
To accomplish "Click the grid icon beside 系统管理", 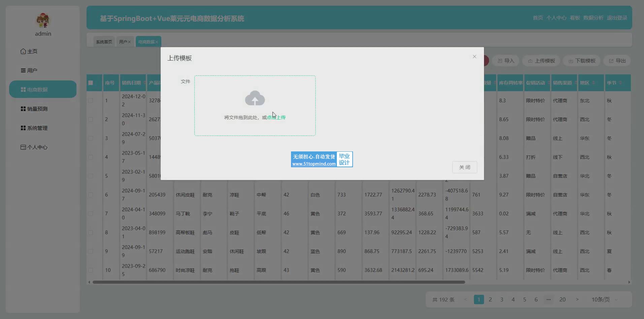I will click(23, 128).
